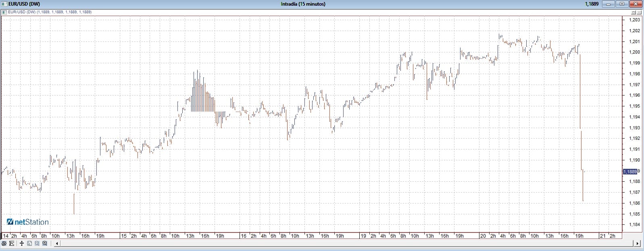Maximize the inner chart pane
This screenshot has height=251, width=644.
point(634,12)
